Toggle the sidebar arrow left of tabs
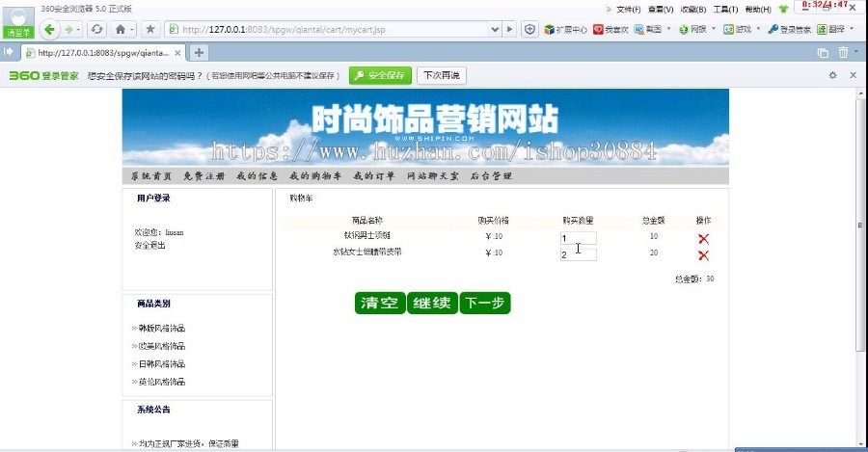 pos(9,52)
